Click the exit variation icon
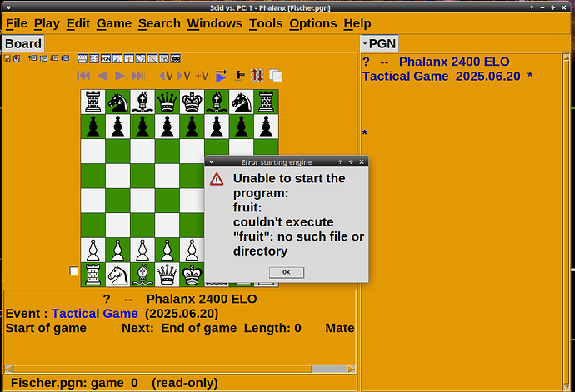The width and height of the screenshot is (575, 392). point(166,76)
